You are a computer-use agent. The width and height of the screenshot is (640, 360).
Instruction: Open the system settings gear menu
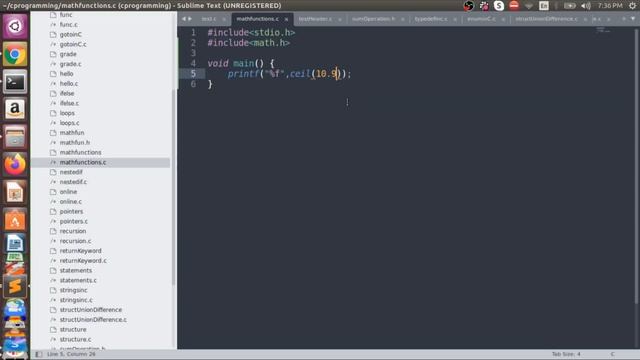click(632, 6)
